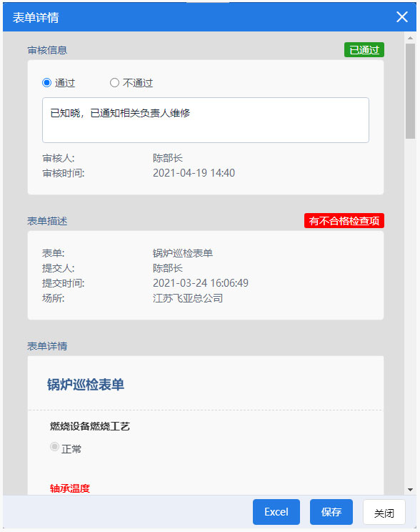Click the review time 2021-04-19 14:40
The image size is (420, 532).
click(194, 173)
